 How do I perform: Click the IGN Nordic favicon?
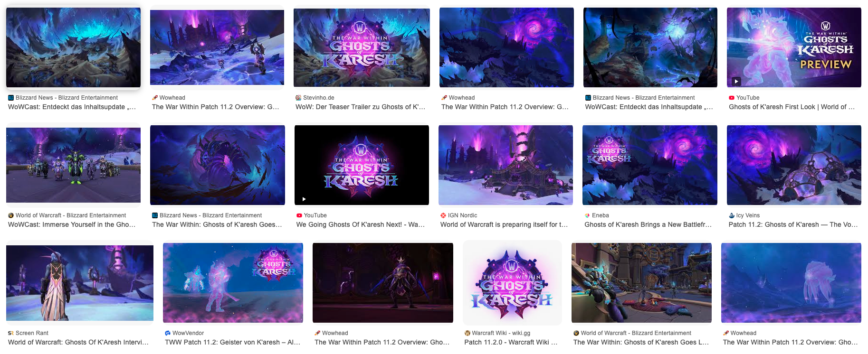[x=443, y=215]
